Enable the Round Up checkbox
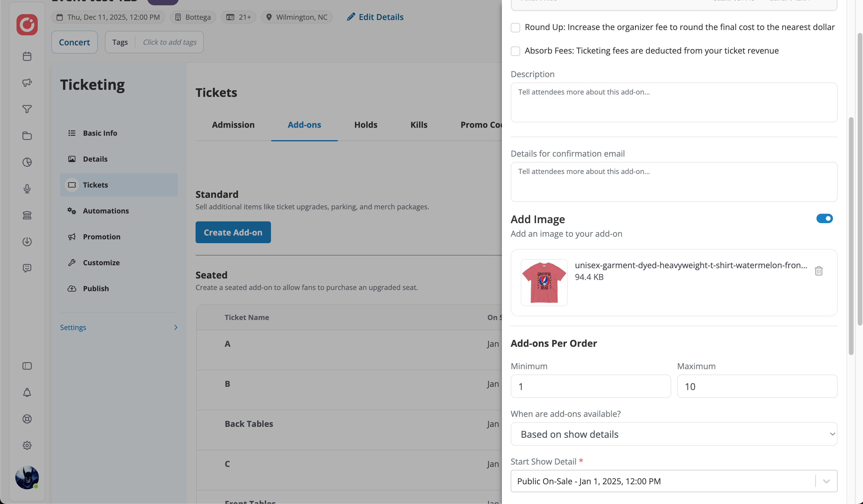The image size is (863, 504). click(x=515, y=27)
